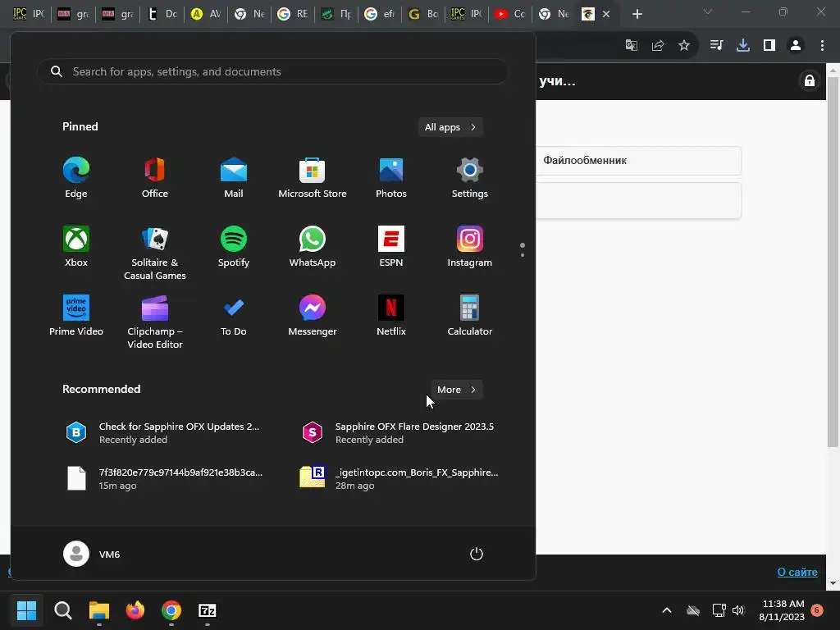Open the VM6 user account menu
The height and width of the screenshot is (630, 840).
click(x=92, y=554)
